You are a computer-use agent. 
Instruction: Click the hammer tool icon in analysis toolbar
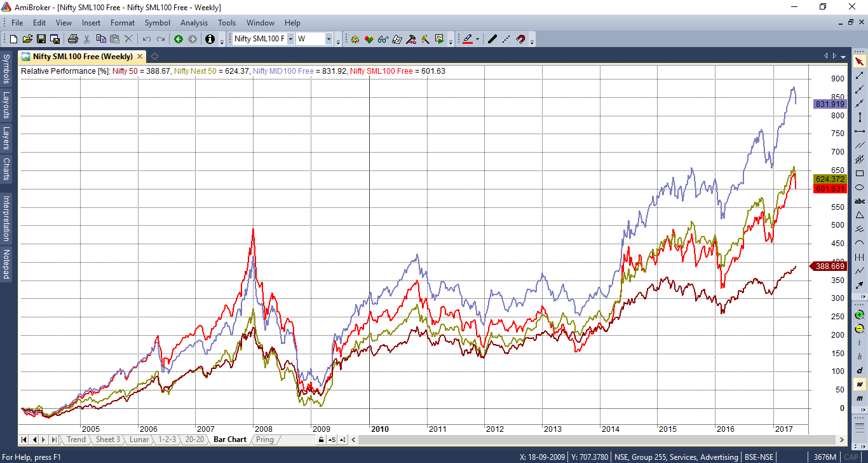coord(411,39)
